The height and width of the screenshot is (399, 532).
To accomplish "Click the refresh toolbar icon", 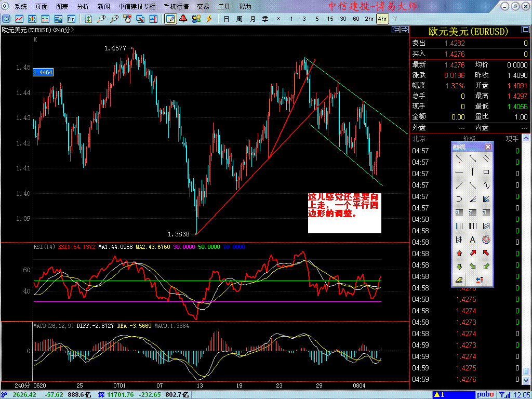I will tap(88, 19).
